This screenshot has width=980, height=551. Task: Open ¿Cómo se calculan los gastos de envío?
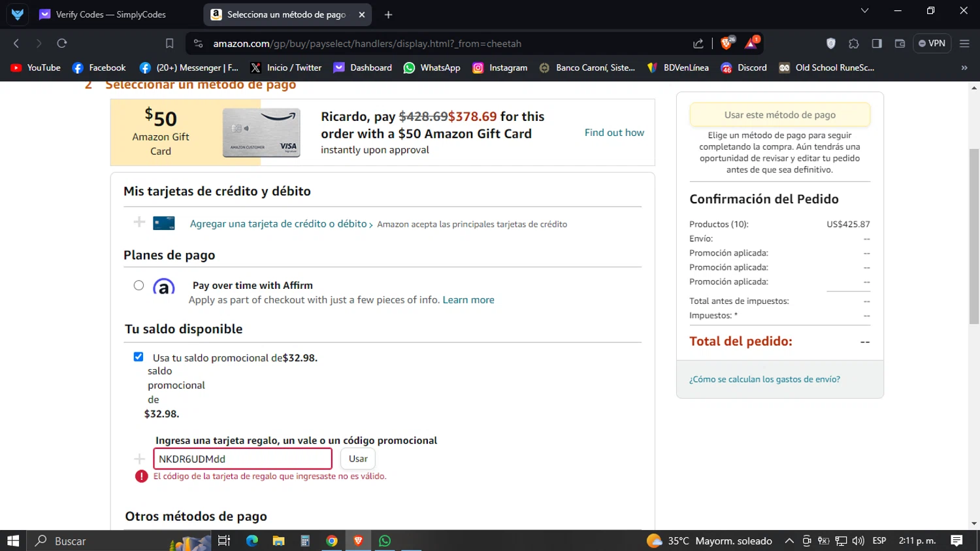click(764, 379)
